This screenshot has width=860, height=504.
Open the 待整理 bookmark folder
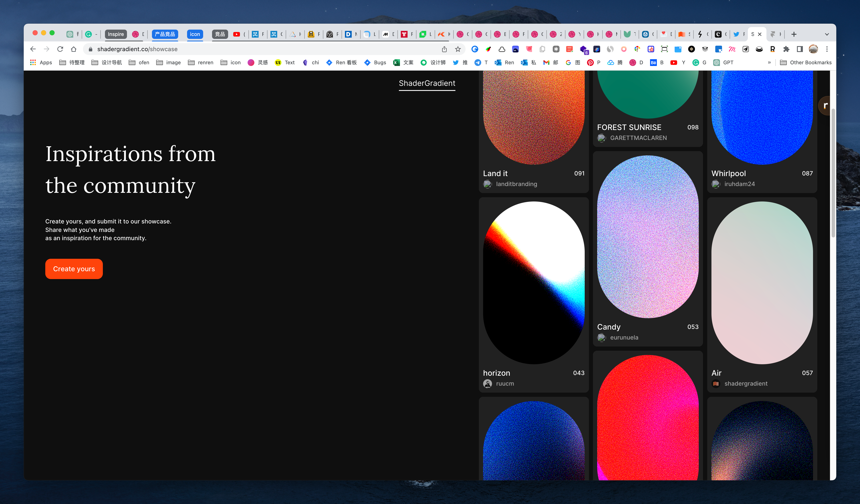tap(72, 62)
